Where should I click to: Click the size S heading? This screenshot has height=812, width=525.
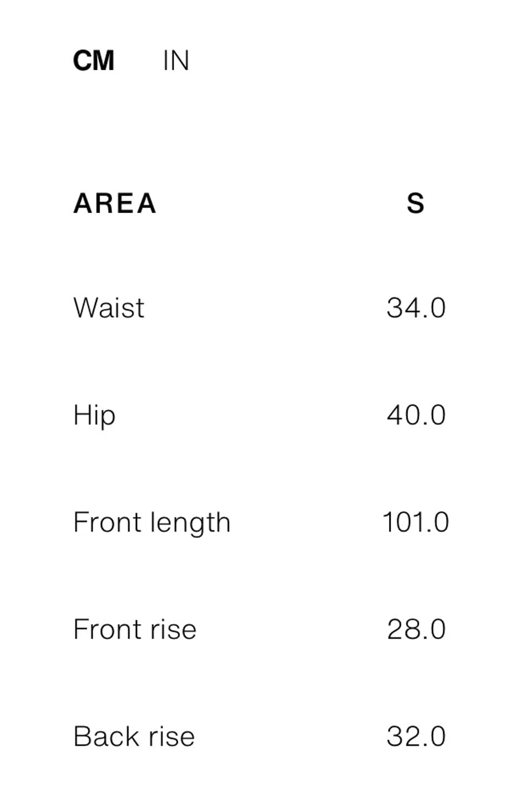(x=416, y=204)
